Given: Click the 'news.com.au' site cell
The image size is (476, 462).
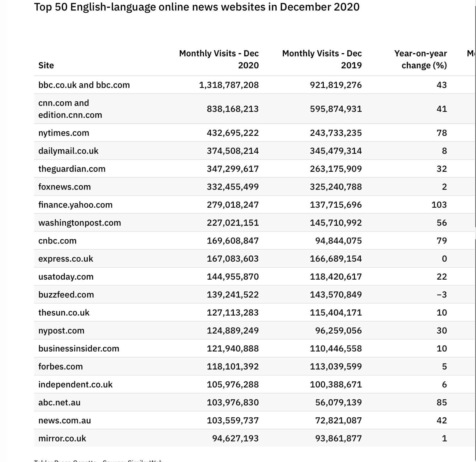Looking at the screenshot, I should coord(64,420).
